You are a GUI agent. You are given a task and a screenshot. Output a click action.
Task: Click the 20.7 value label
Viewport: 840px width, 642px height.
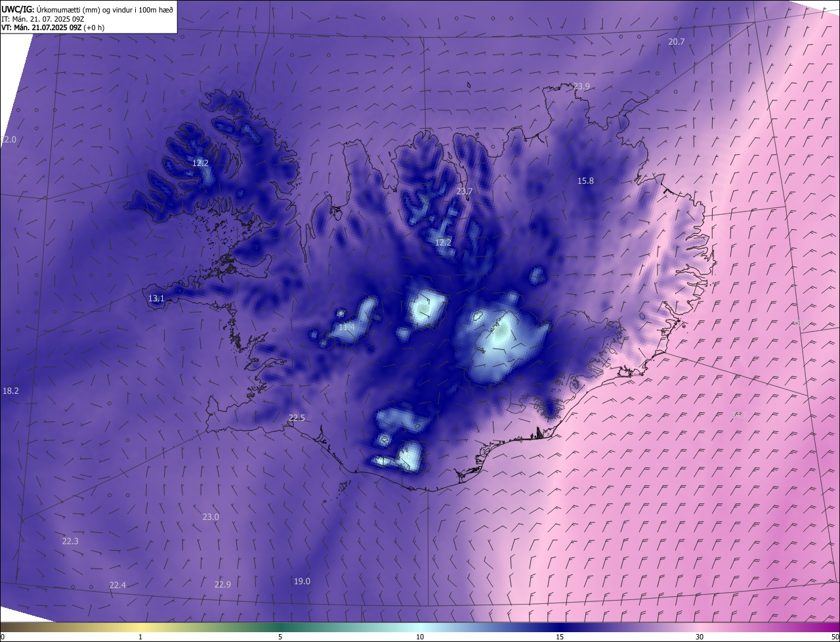[677, 41]
